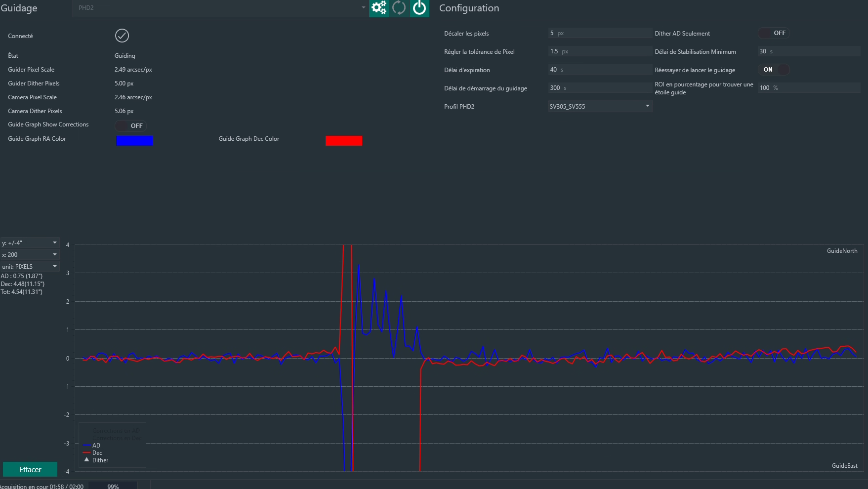Click the Effacer button
868x489 pixels.
coord(30,470)
